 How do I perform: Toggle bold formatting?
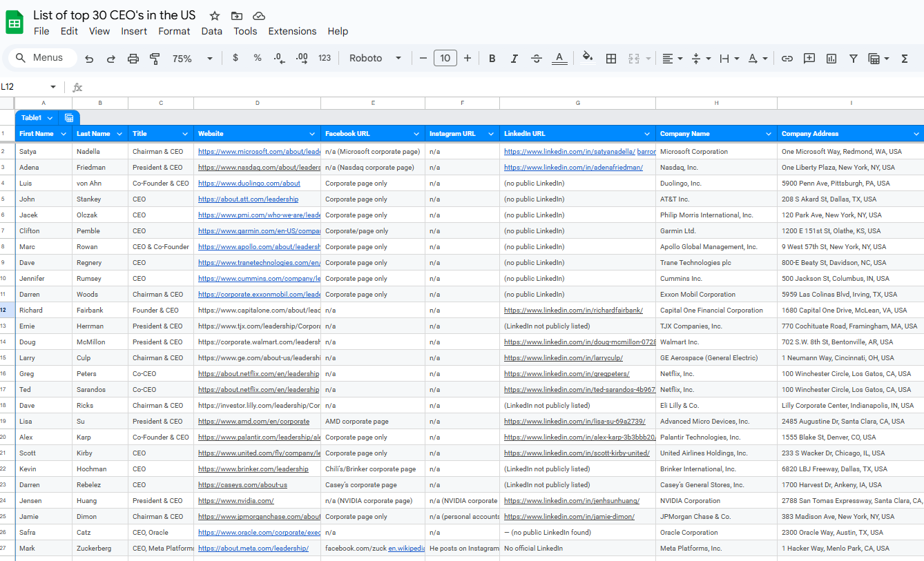click(492, 59)
